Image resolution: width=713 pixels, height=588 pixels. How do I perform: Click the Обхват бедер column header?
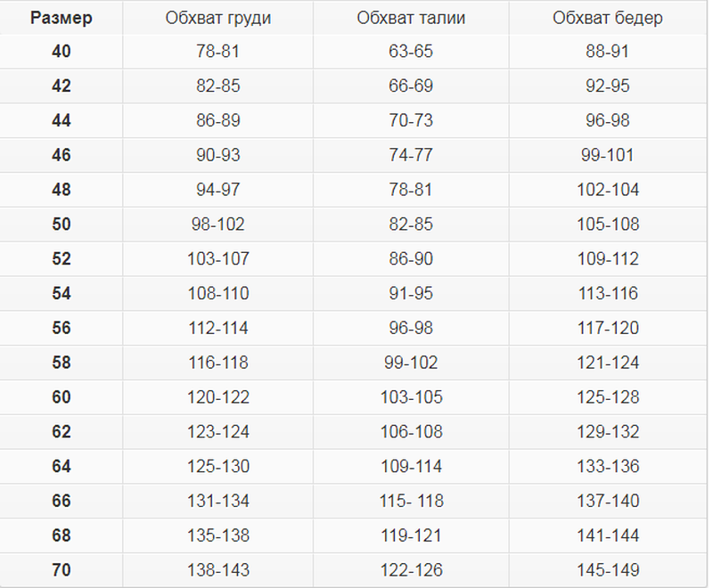tap(608, 18)
